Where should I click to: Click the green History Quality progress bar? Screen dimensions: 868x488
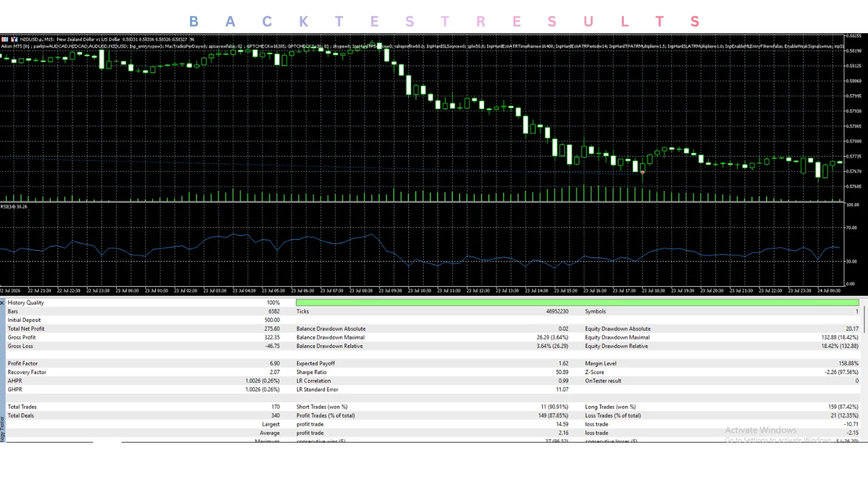[578, 302]
